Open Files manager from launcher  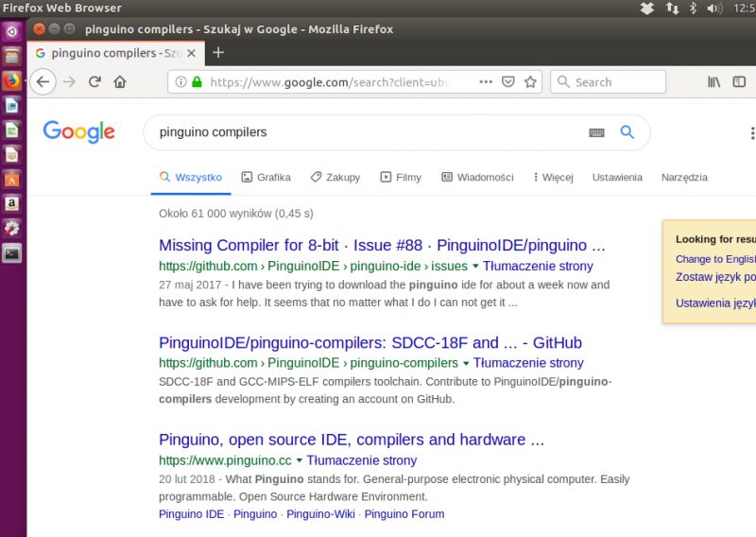click(11, 57)
